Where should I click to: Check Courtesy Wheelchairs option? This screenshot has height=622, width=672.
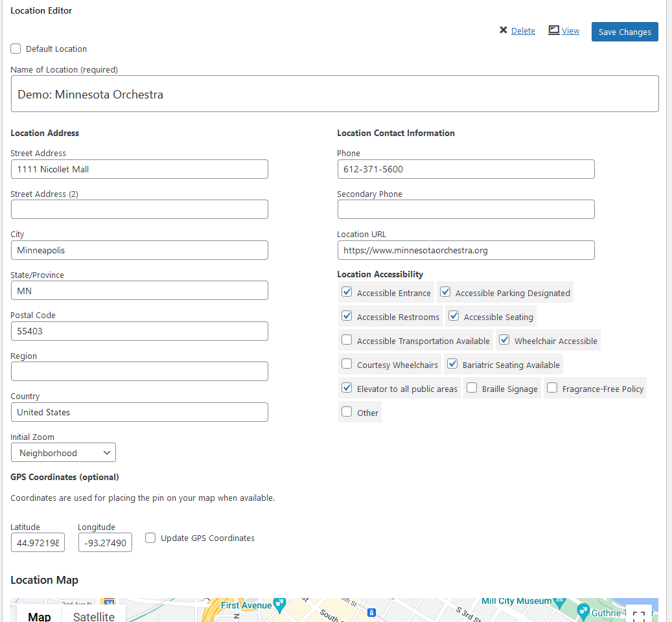(347, 364)
